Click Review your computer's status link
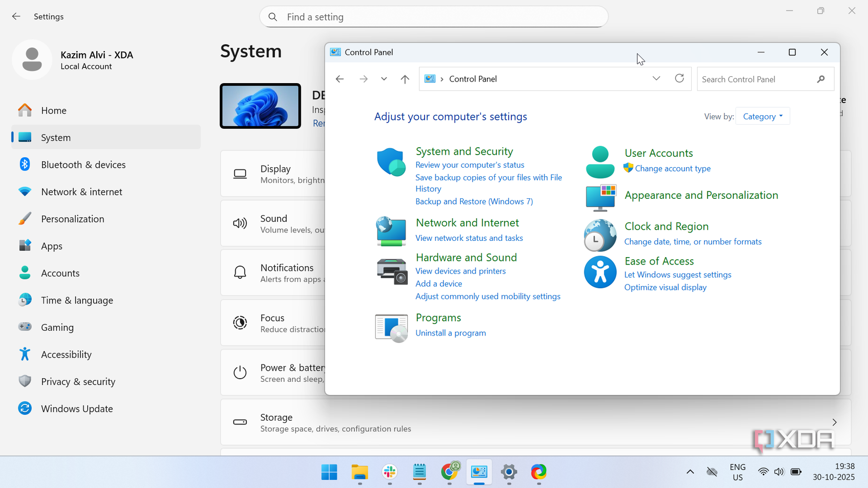Image resolution: width=868 pixels, height=488 pixels. tap(470, 165)
